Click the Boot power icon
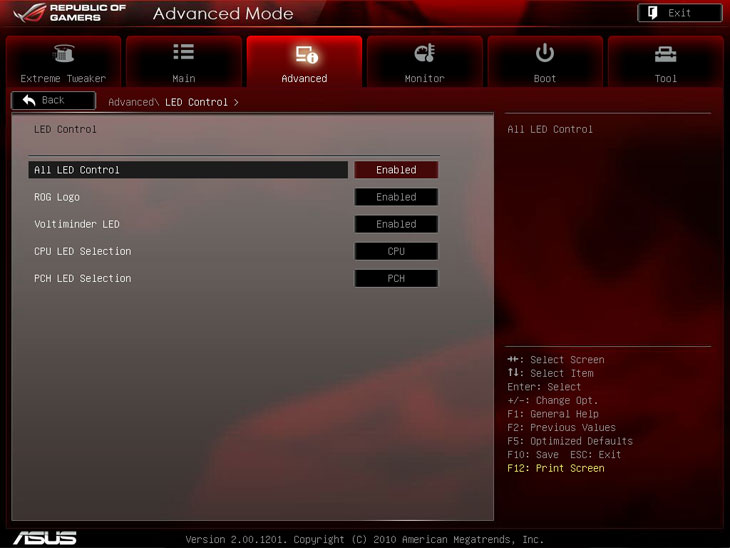The width and height of the screenshot is (730, 548). [x=545, y=54]
